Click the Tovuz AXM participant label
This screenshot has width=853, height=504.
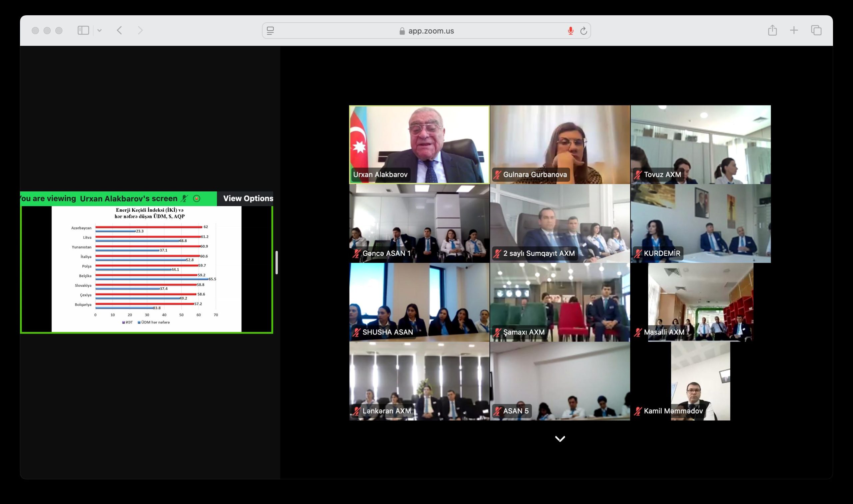(x=662, y=174)
